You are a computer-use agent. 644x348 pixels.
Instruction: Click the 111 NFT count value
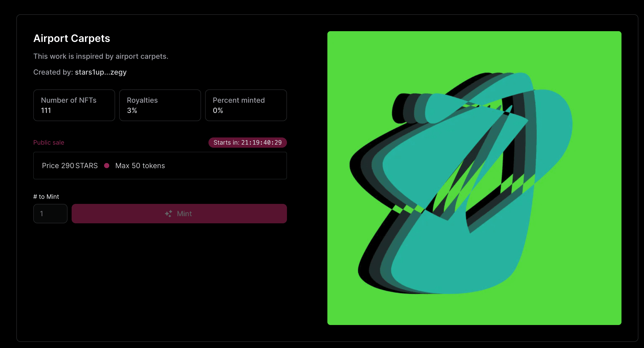coord(46,110)
